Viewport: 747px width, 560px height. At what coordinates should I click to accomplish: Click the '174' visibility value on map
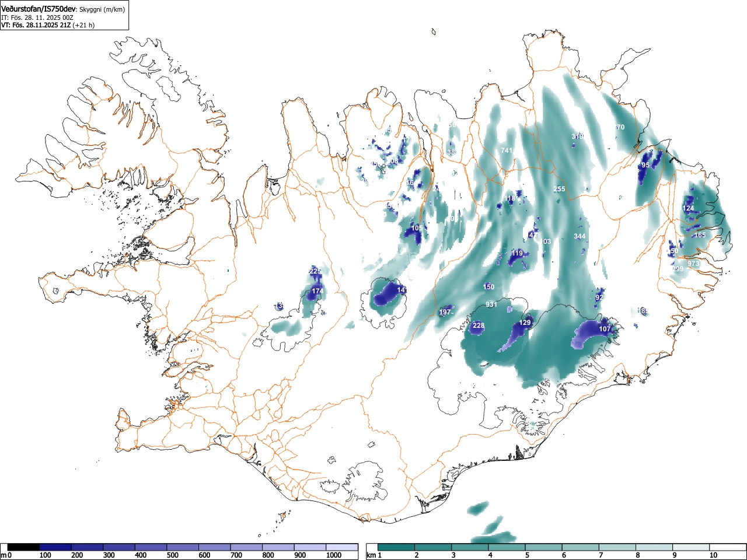(x=317, y=291)
